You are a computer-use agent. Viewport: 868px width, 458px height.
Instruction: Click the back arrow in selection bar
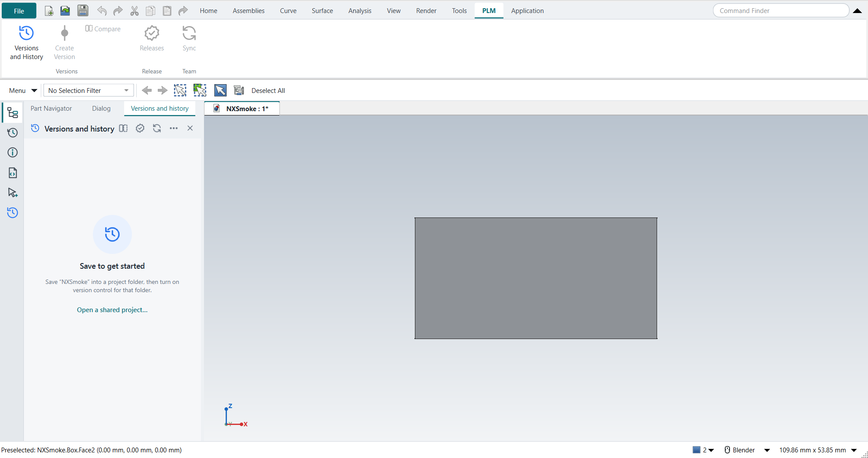click(x=147, y=90)
